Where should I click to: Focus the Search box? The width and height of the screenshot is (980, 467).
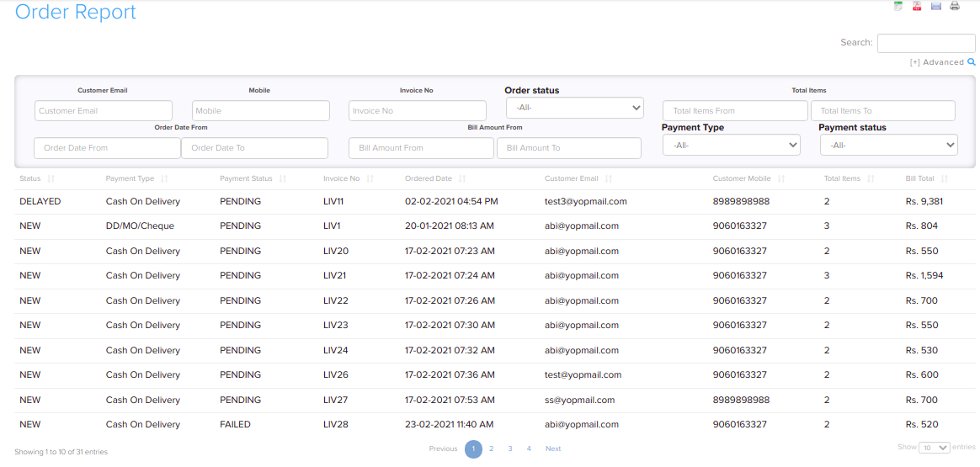coord(926,43)
